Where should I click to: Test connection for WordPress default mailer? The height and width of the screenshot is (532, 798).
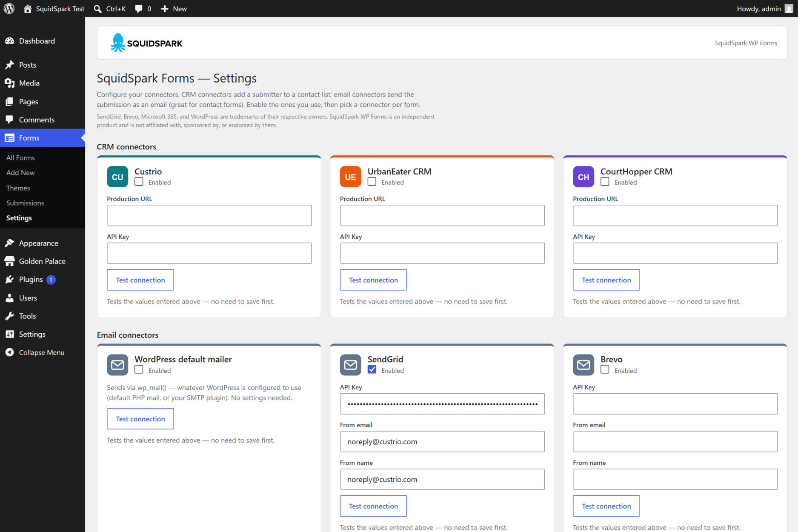click(x=140, y=419)
